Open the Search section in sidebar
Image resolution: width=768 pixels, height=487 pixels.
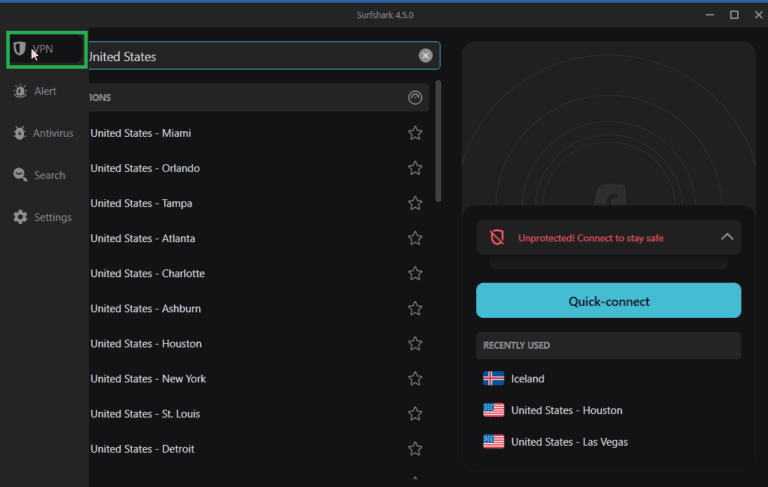coord(40,175)
